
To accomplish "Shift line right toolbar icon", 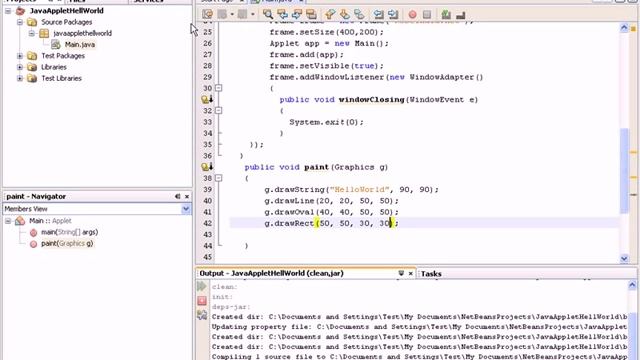I will pos(393,15).
